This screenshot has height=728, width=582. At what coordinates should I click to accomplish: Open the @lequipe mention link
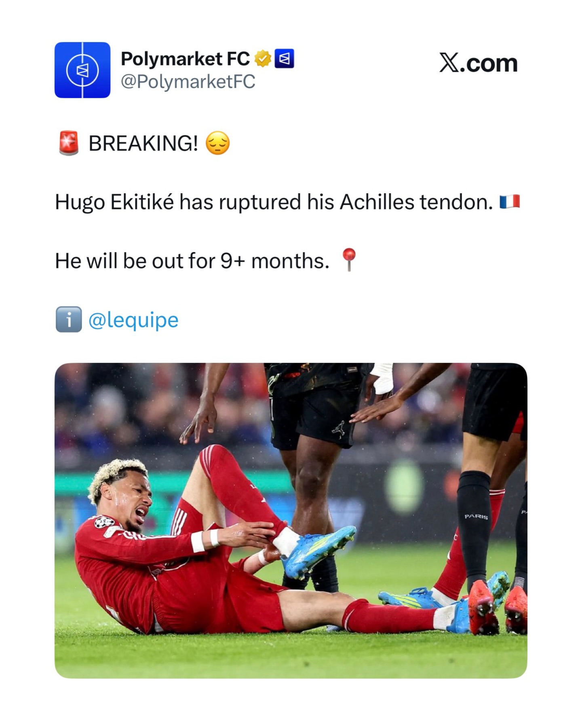click(x=133, y=320)
